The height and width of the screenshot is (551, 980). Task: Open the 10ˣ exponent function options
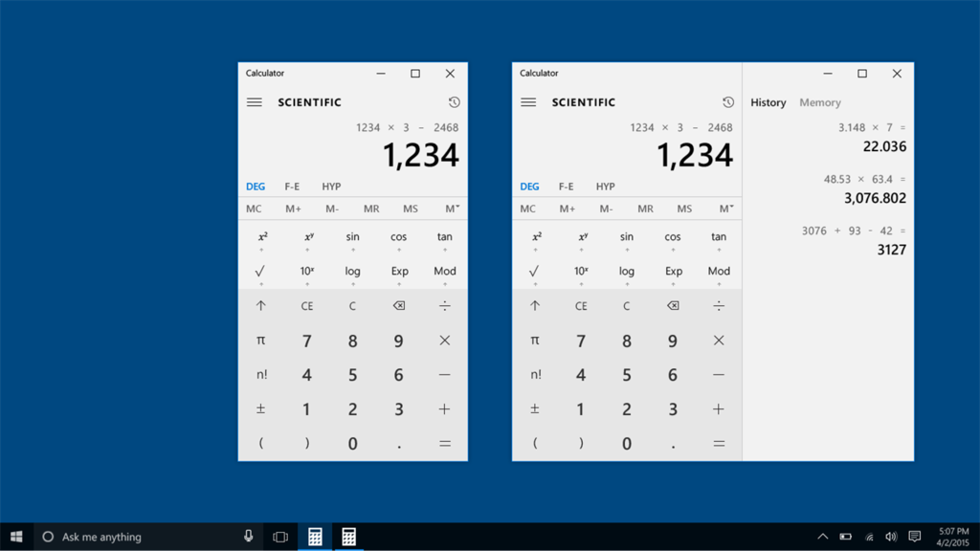click(306, 271)
